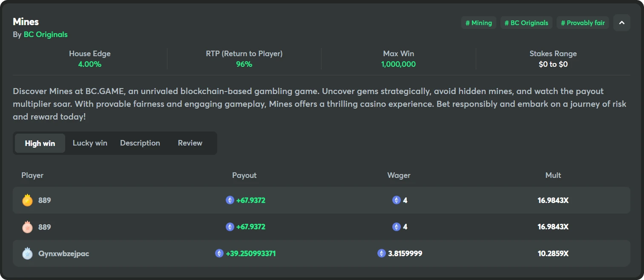
Task: Click the first 889 player name
Action: pos(45,200)
